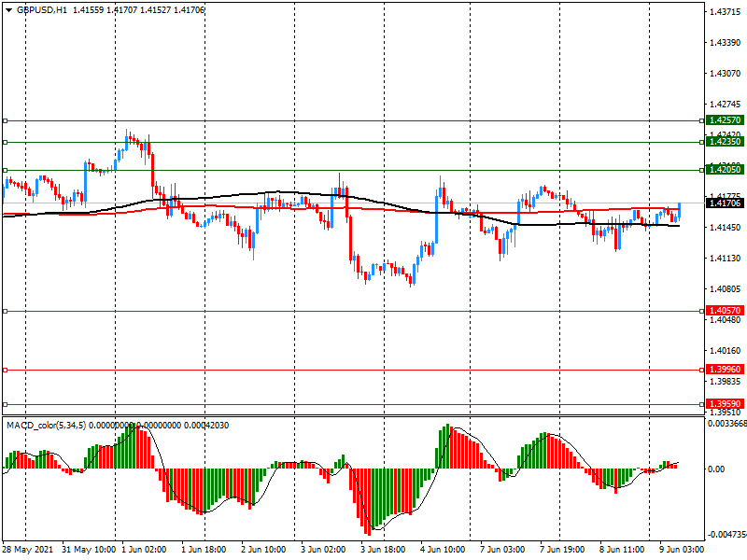Click left anchor square of 1.42350 line

click(x=5, y=142)
